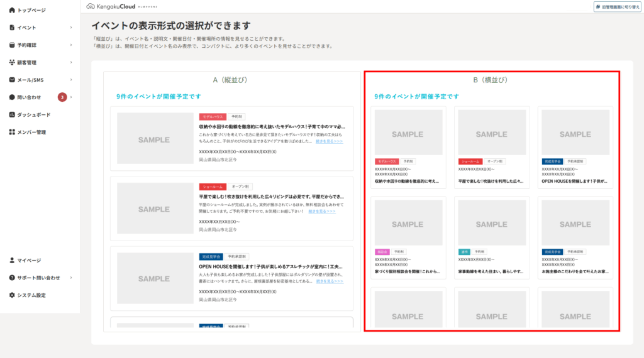
Task: Click red ショールーム tag in panel A
Action: (213, 187)
